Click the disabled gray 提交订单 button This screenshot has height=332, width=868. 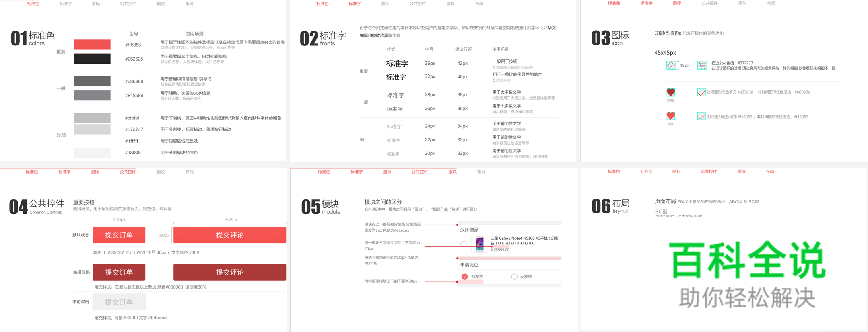click(119, 302)
